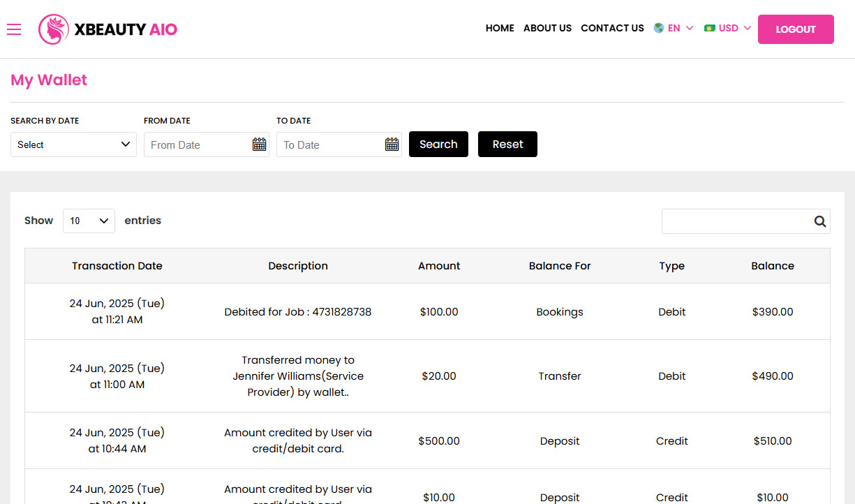
Task: Open the From Date calendar picker
Action: pyautogui.click(x=259, y=144)
